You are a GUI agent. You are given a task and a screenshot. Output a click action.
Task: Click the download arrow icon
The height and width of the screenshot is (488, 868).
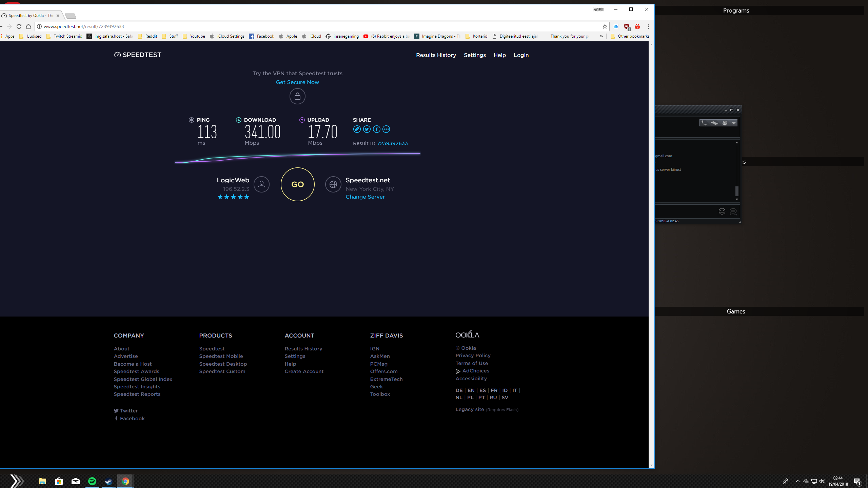click(239, 120)
